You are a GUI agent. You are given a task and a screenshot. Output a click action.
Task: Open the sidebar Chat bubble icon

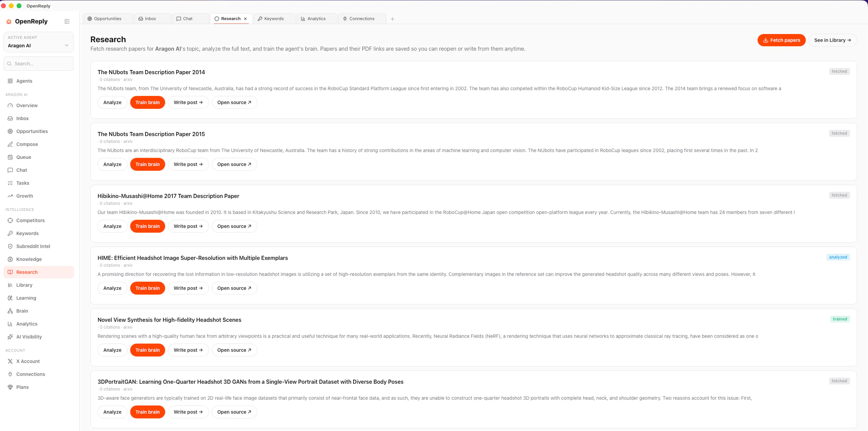[10, 170]
